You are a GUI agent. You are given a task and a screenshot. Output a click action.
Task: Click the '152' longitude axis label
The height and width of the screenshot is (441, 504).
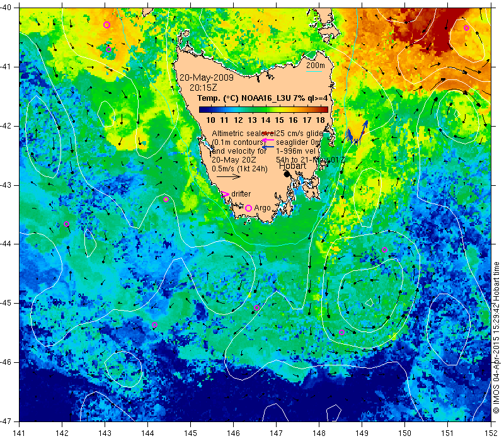point(491,433)
